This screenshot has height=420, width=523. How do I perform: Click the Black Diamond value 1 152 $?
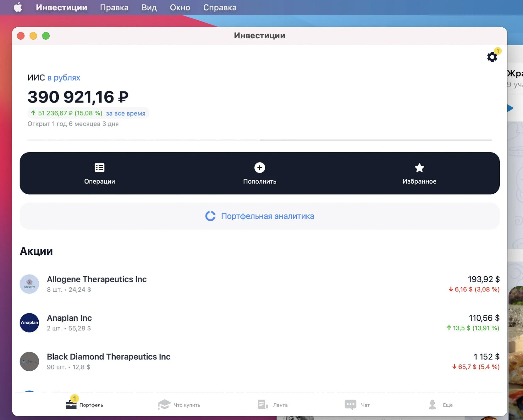pyautogui.click(x=486, y=356)
